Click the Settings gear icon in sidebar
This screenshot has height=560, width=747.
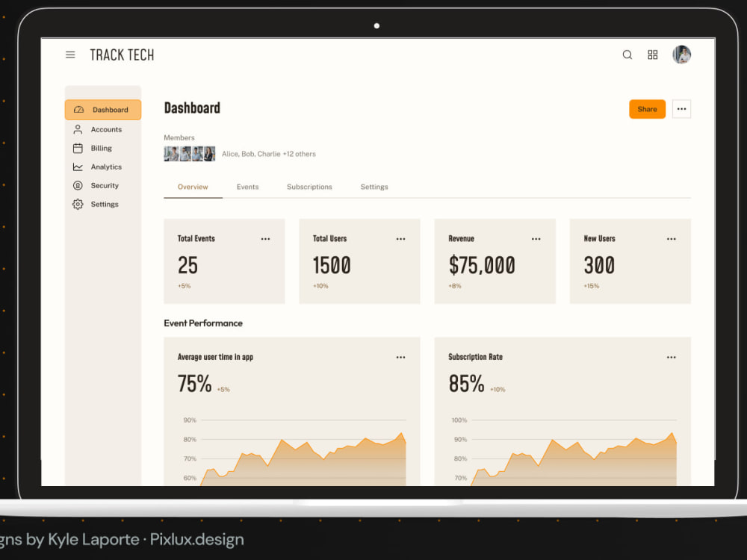(78, 205)
